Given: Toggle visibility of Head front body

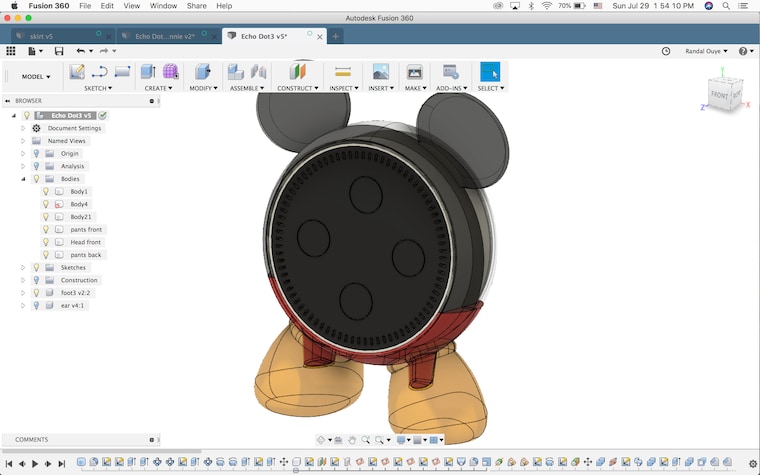Looking at the screenshot, I should (x=46, y=242).
